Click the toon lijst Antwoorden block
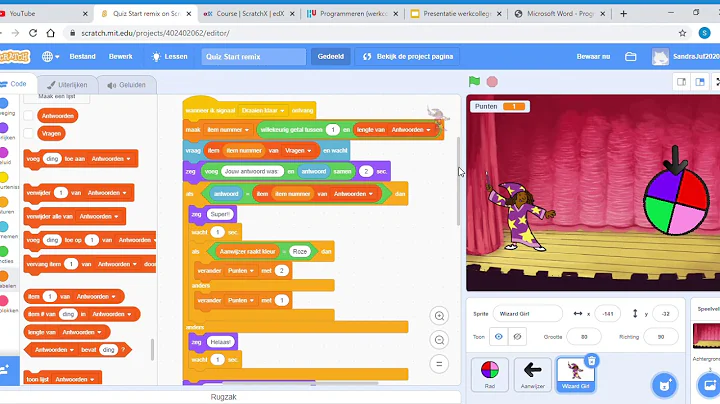Viewport: 720px width, 404px height. [62, 379]
